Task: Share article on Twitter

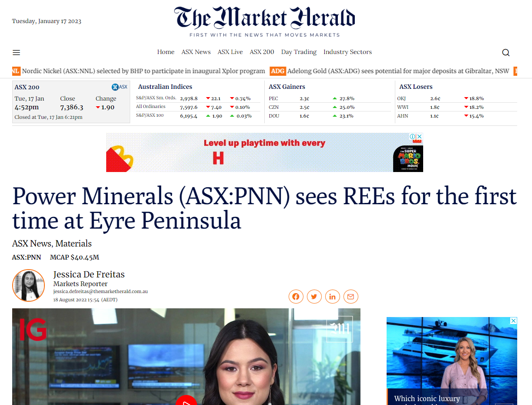Action: (x=314, y=297)
